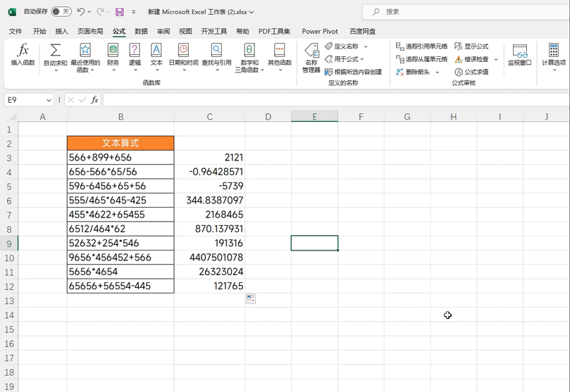Click Remove Arrows (删除箭头)
This screenshot has width=570, height=392.
[x=414, y=72]
